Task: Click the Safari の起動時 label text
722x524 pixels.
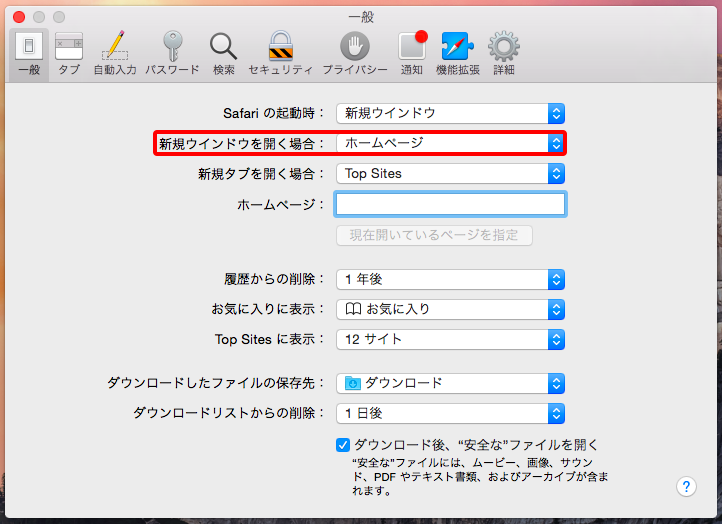Action: [274, 113]
